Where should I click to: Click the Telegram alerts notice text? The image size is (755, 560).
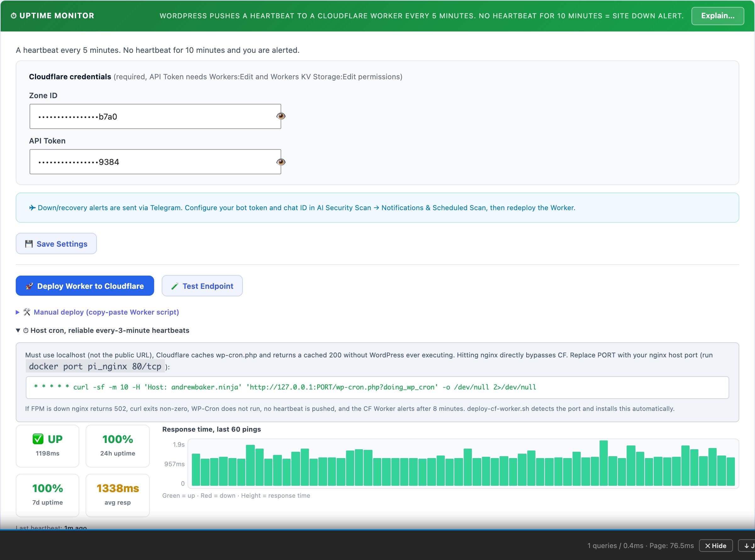point(306,207)
